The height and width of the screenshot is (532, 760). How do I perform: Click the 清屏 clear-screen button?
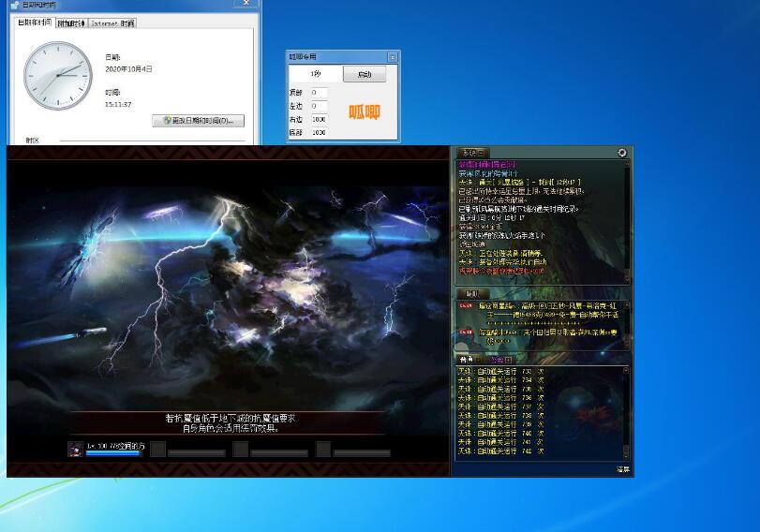click(623, 469)
